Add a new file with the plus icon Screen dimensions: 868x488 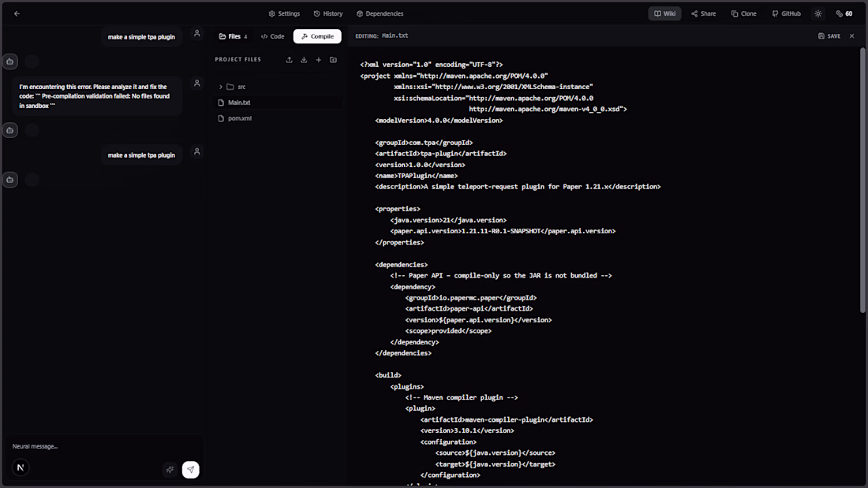click(318, 60)
